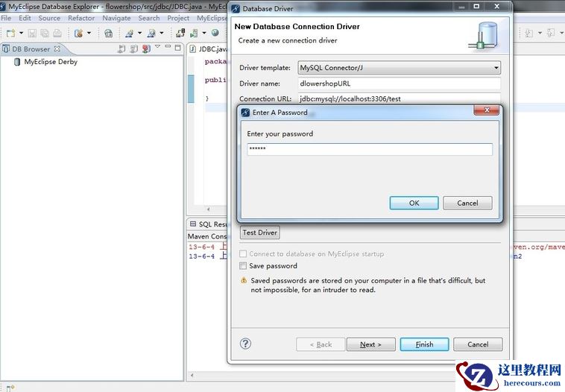This screenshot has width=565, height=392.
Task: Open dropdown next to second pencil-cloud icon
Action: click(162, 33)
